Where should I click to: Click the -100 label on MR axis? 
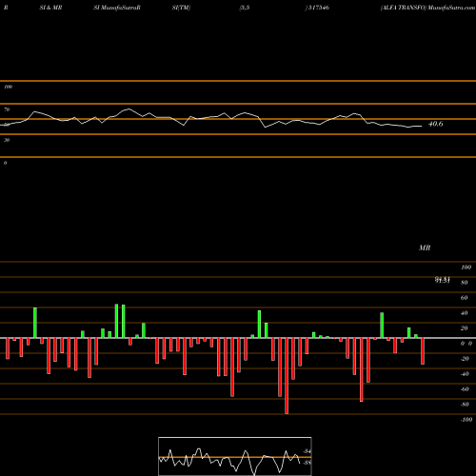click(x=466, y=420)
